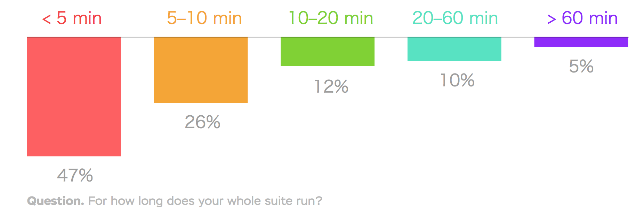This screenshot has width=644, height=223.
Task: Select the '> 60 min' heading label
Action: [582, 18]
